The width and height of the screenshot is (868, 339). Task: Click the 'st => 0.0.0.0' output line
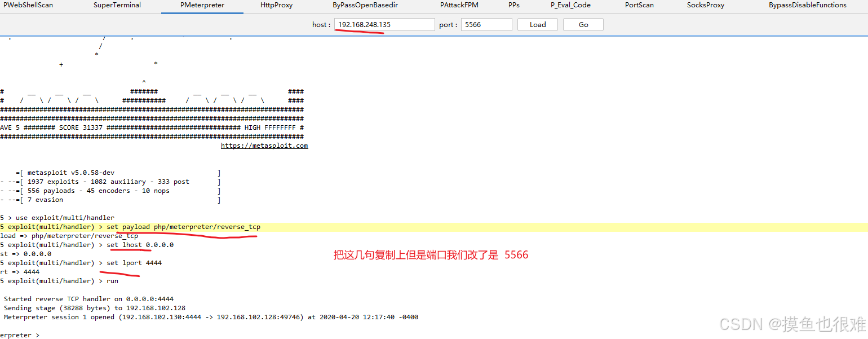pyautogui.click(x=25, y=254)
